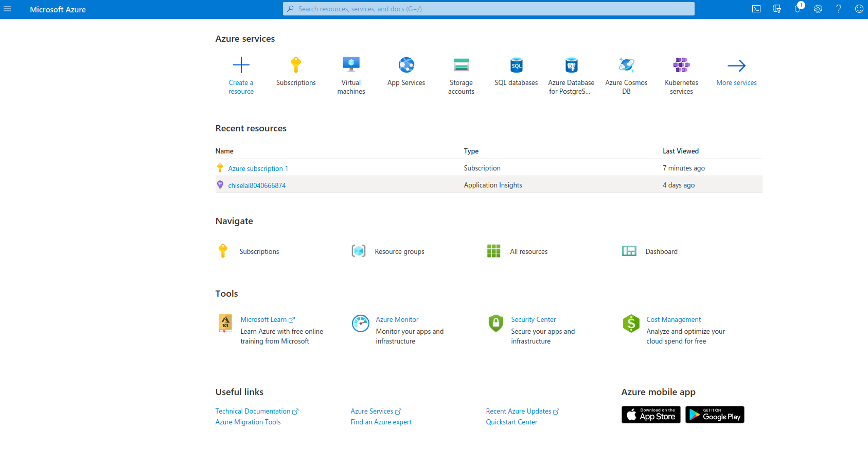
Task: Open Azure Cosmos DB service
Action: click(x=626, y=65)
